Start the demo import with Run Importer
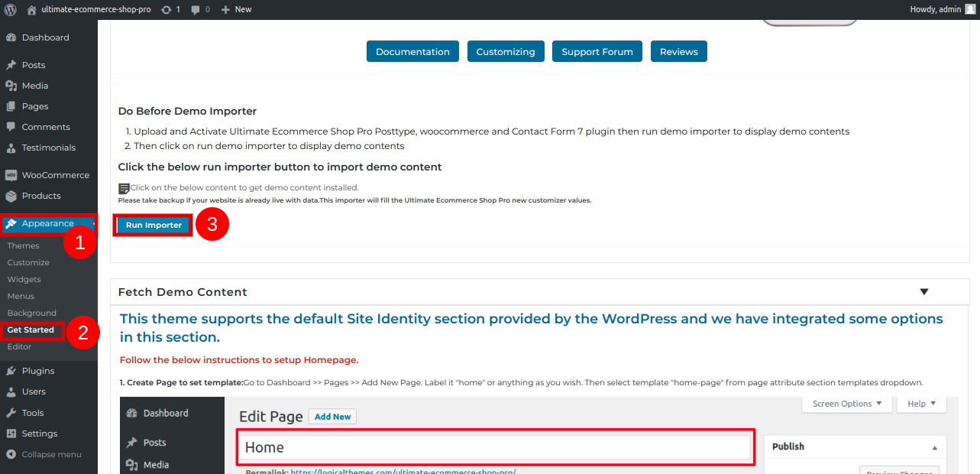 tap(154, 225)
